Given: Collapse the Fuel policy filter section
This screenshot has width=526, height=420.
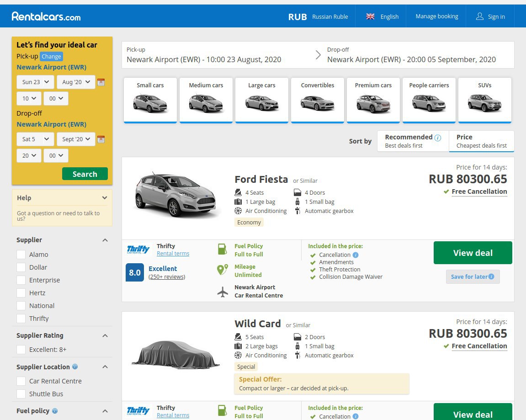Looking at the screenshot, I should click(105, 411).
